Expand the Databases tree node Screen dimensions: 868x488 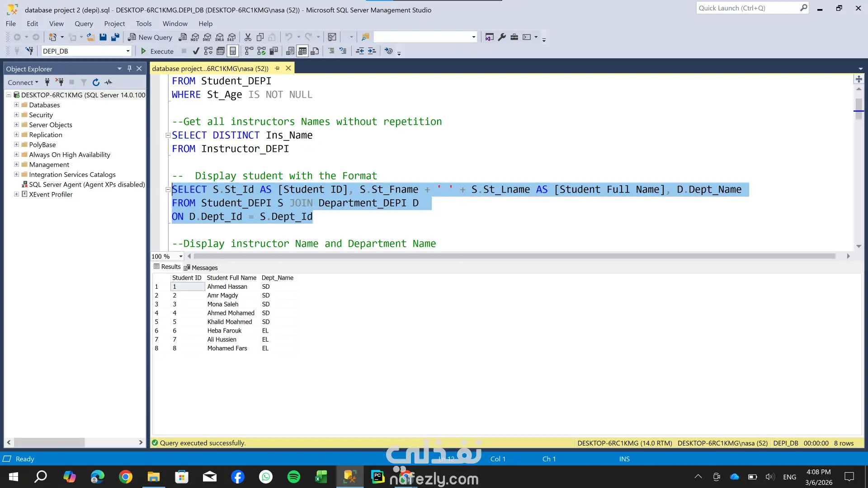click(17, 105)
